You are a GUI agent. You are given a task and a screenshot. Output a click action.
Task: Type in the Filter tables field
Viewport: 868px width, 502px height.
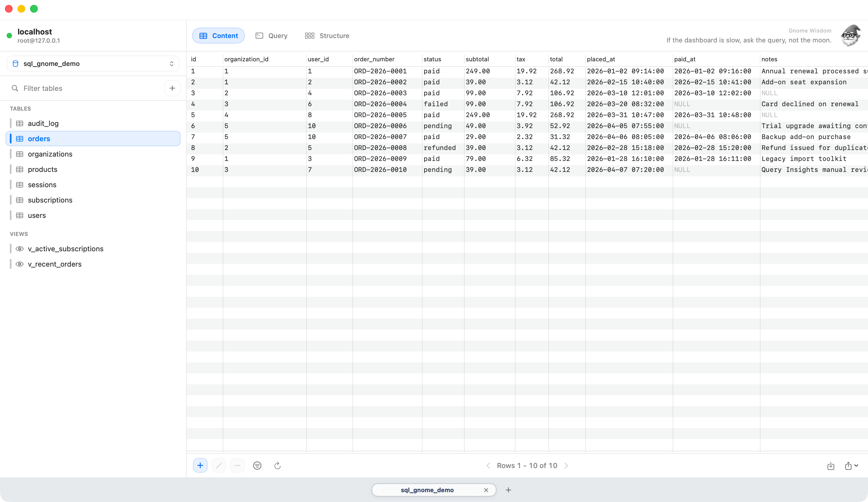(69, 88)
